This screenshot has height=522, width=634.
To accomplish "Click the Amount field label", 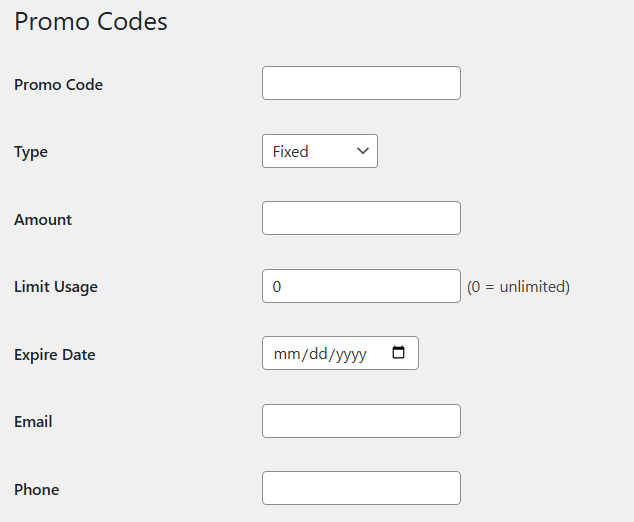I will click(43, 220).
